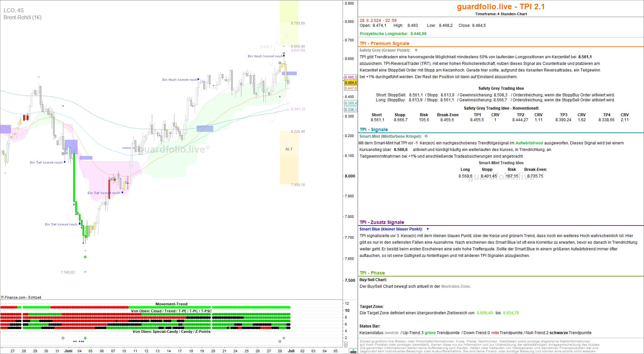Click the grey Neutralen Zone text

click(456, 286)
